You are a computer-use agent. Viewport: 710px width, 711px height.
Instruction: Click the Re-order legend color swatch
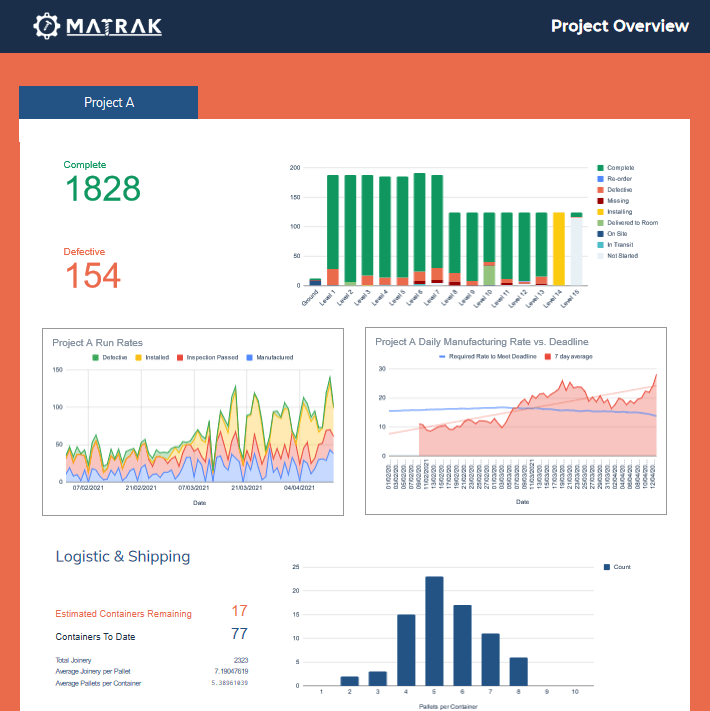coord(600,179)
